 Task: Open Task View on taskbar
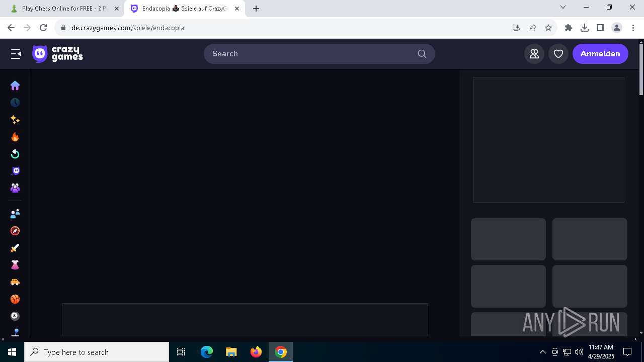[x=181, y=352]
